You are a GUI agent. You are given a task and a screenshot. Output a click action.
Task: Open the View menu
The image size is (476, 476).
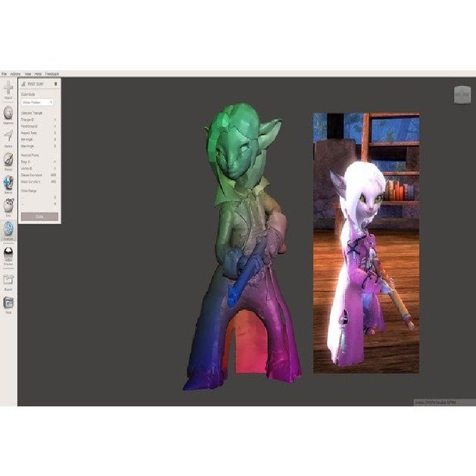pos(28,74)
